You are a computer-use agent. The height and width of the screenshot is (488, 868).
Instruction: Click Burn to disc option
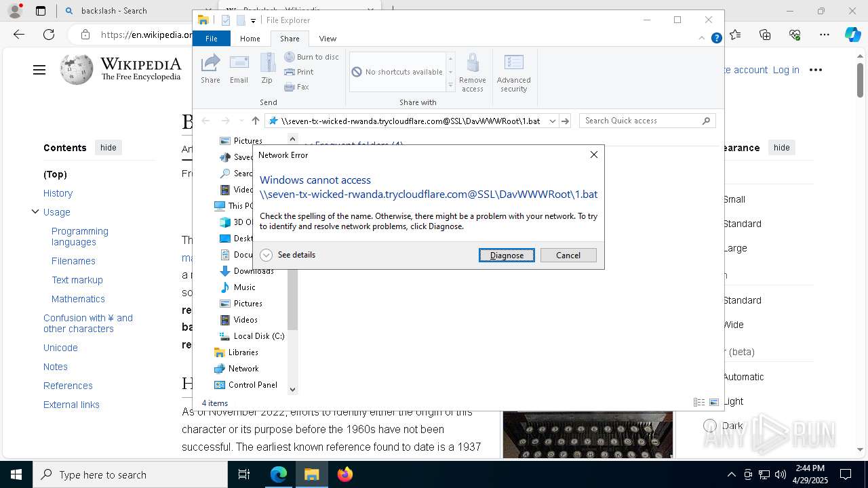[311, 57]
